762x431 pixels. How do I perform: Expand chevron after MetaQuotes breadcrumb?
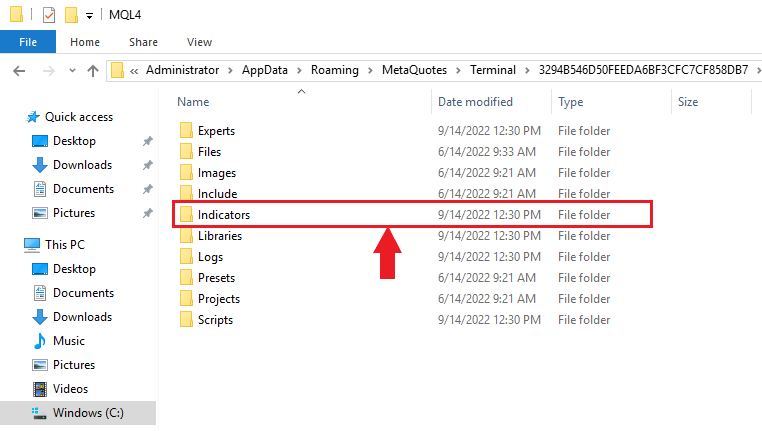coord(458,70)
